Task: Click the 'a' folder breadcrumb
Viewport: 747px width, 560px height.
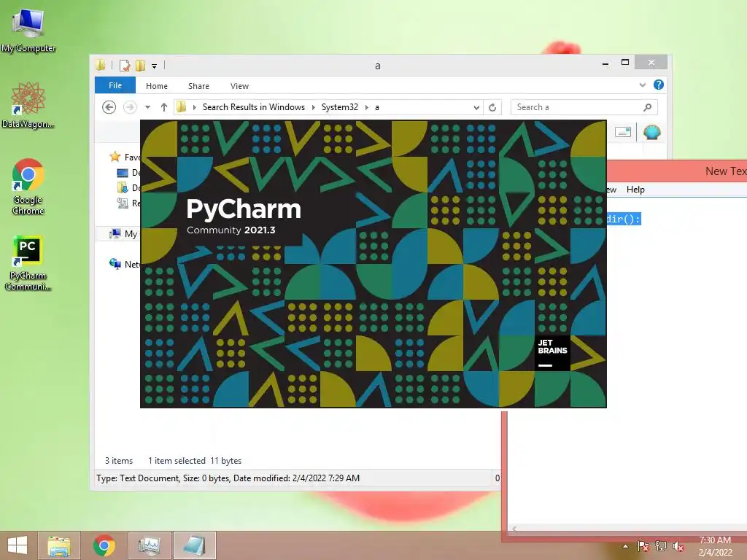Action: [x=377, y=108]
